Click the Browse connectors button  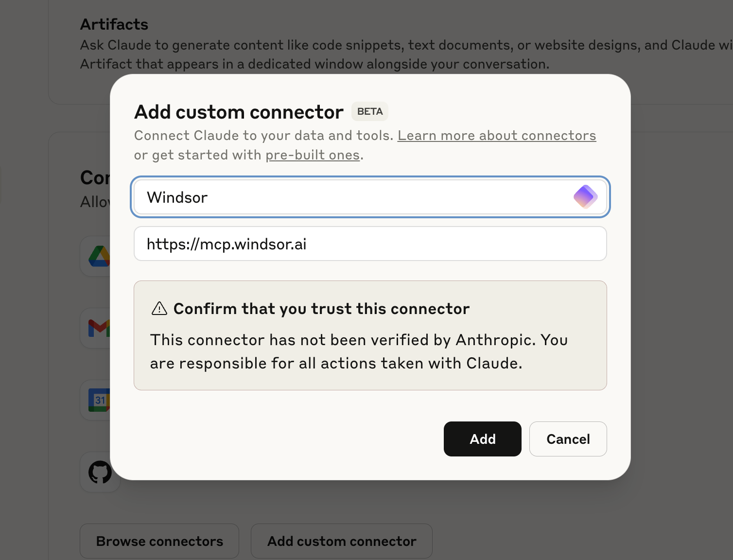(159, 541)
